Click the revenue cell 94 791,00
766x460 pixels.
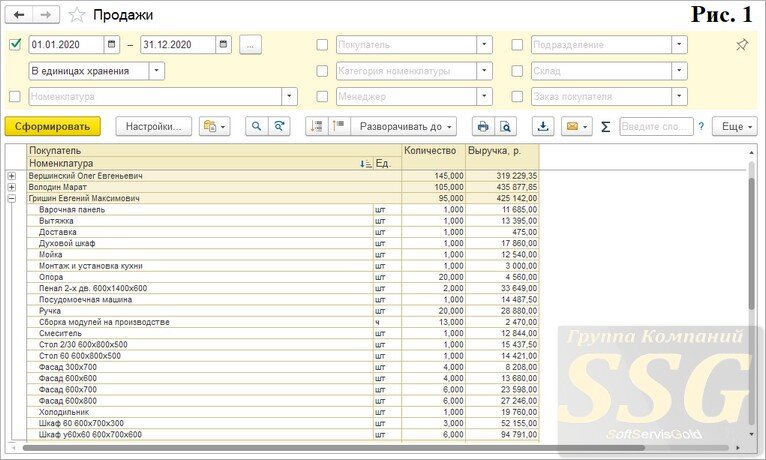click(x=503, y=434)
